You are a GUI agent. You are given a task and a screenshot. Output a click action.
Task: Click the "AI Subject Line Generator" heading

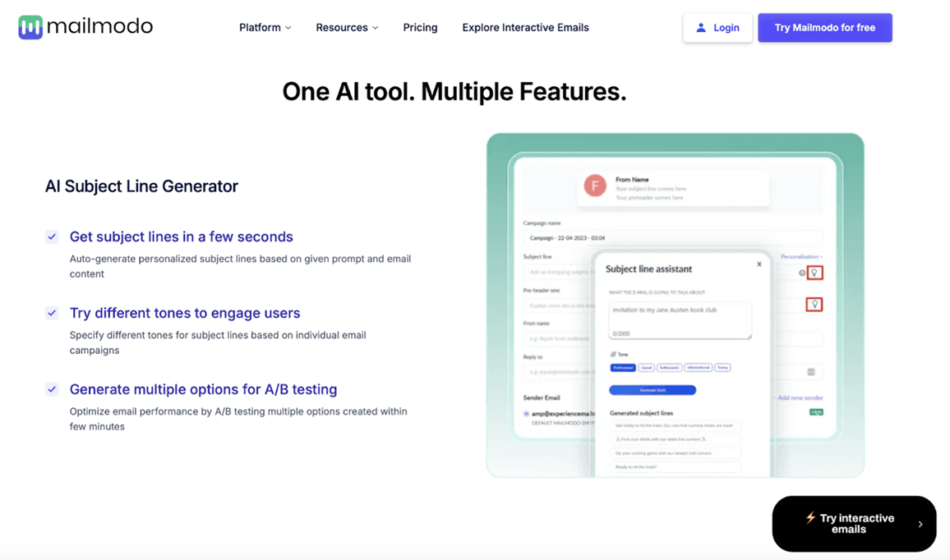pos(141,186)
